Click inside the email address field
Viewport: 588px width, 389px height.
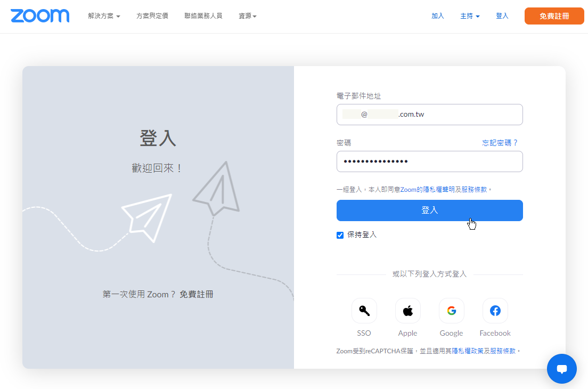tap(430, 114)
